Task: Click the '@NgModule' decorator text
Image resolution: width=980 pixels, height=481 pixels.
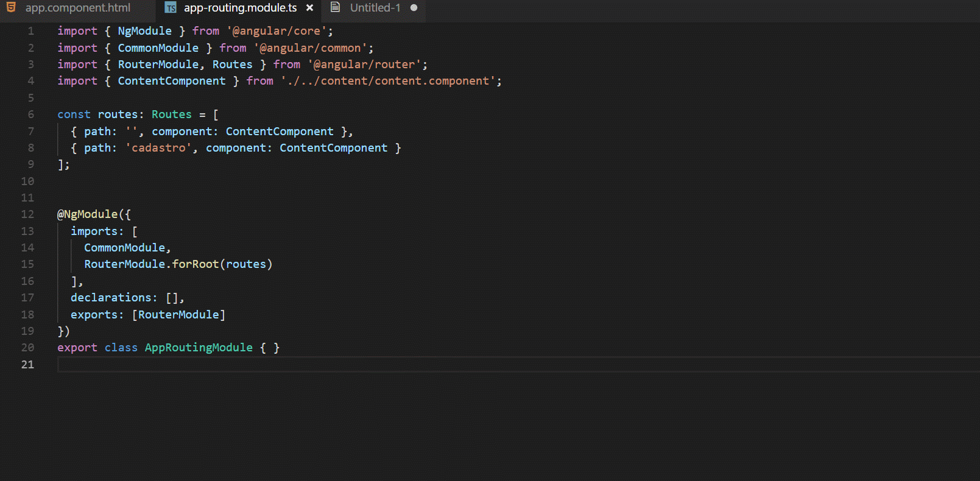Action: (x=88, y=214)
